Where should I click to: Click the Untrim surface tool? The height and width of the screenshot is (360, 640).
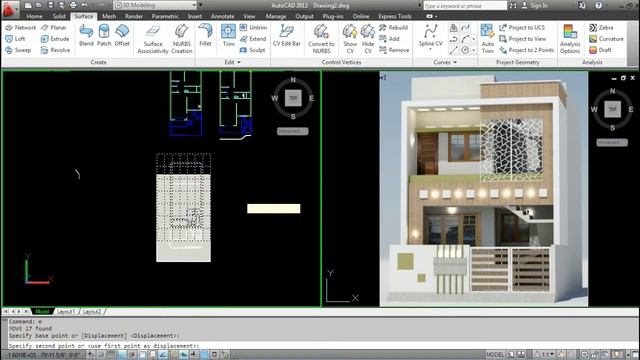[x=253, y=27]
